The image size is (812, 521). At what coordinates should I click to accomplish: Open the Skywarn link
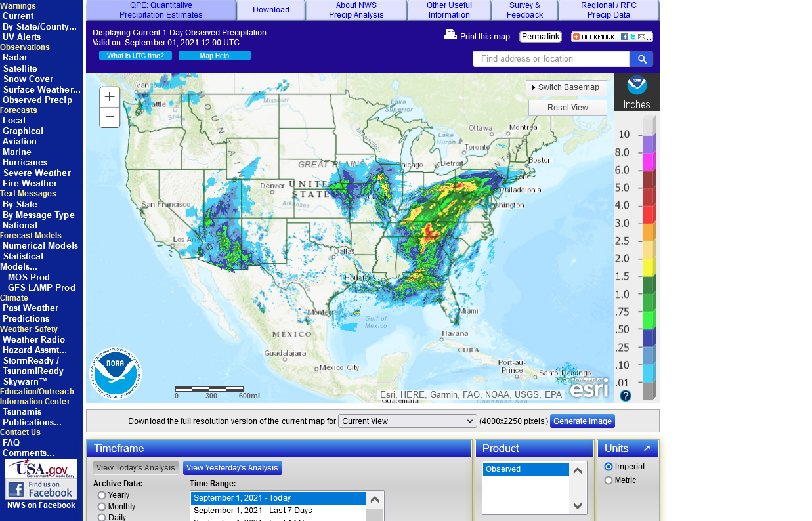pos(25,381)
